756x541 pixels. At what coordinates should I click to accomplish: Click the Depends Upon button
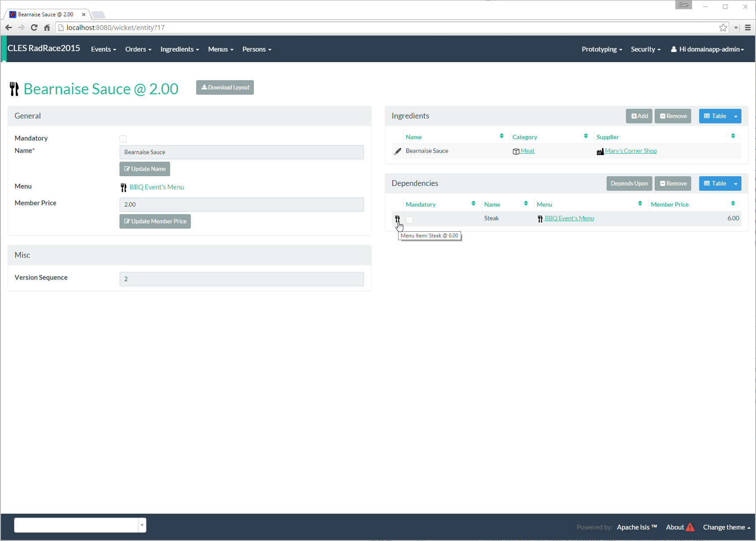(629, 184)
